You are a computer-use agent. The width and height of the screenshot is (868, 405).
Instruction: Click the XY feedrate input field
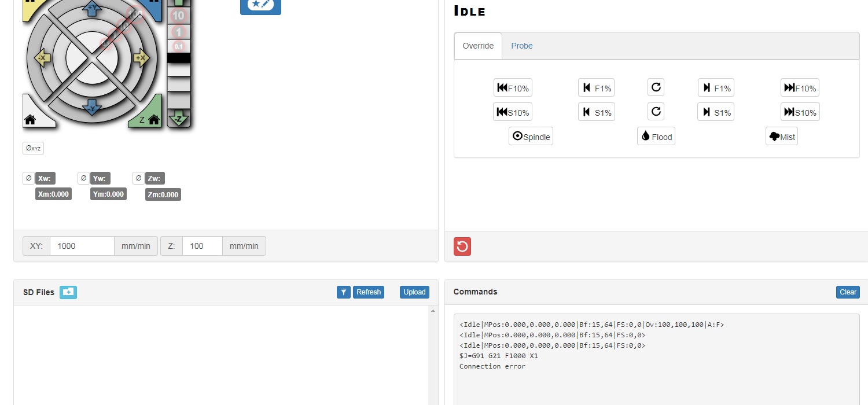point(82,246)
